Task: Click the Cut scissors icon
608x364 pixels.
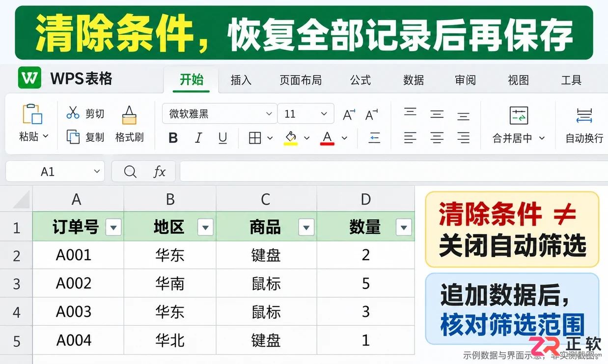Action: click(x=73, y=113)
